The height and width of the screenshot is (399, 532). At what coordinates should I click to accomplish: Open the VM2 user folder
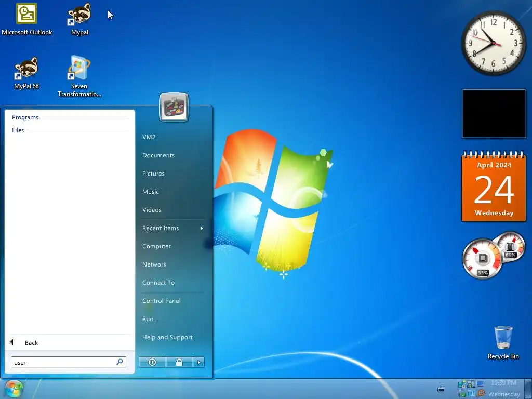149,137
